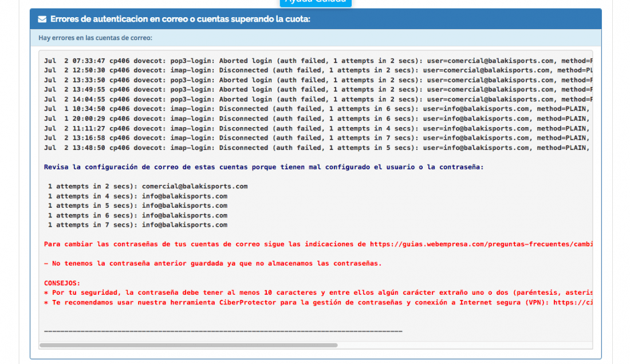Click the heading 'Errores de autenticacion en correo'
Image resolution: width=630 pixels, height=364 pixels.
pos(180,19)
